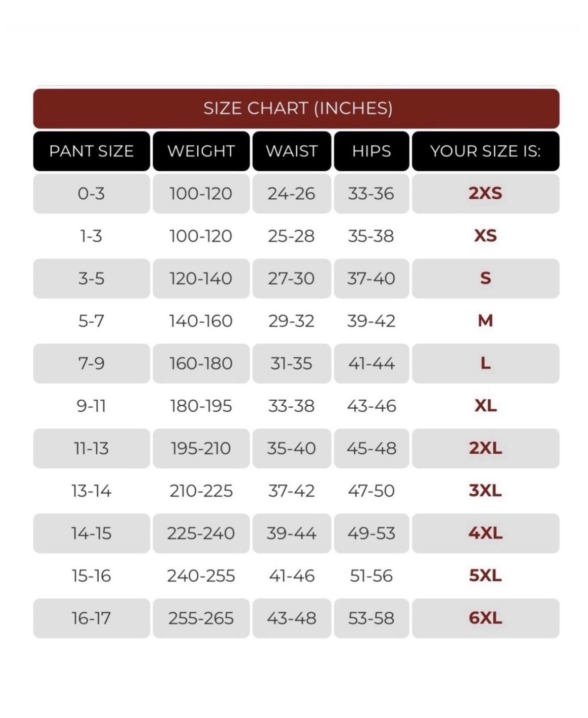588x718 pixels.
Task: Select the 2XS size label
Action: pos(485,193)
